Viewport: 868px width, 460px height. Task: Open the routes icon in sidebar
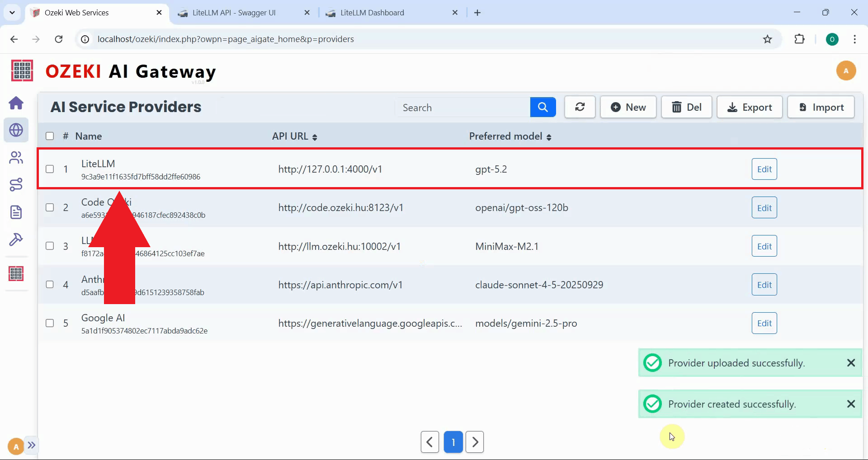click(x=16, y=185)
